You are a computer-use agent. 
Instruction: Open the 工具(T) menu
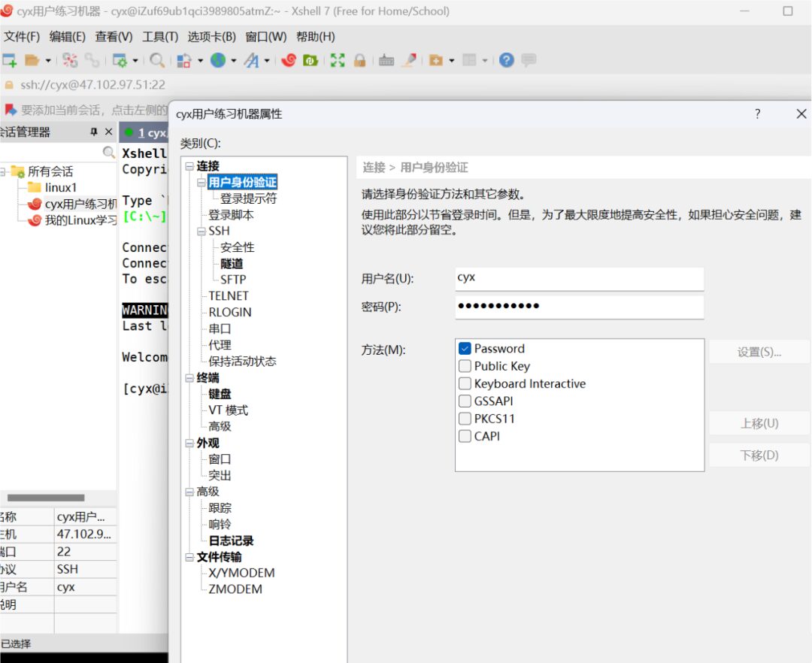tap(161, 37)
